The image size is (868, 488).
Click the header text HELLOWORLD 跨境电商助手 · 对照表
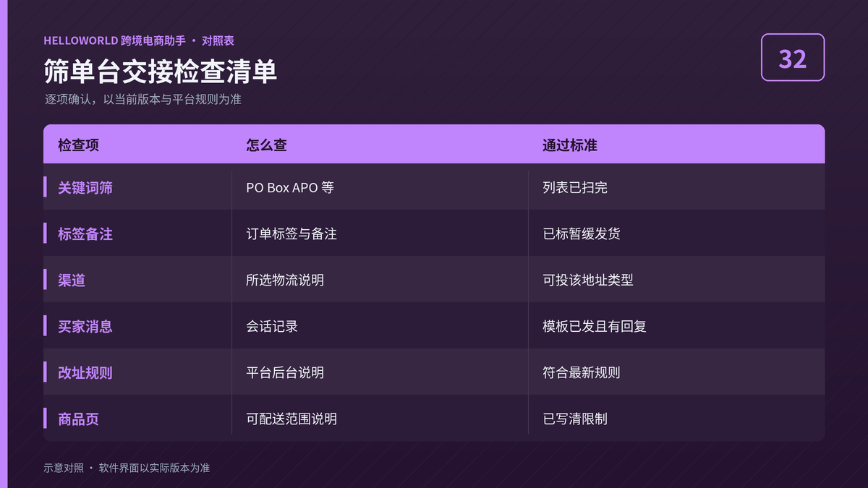pyautogui.click(x=139, y=40)
